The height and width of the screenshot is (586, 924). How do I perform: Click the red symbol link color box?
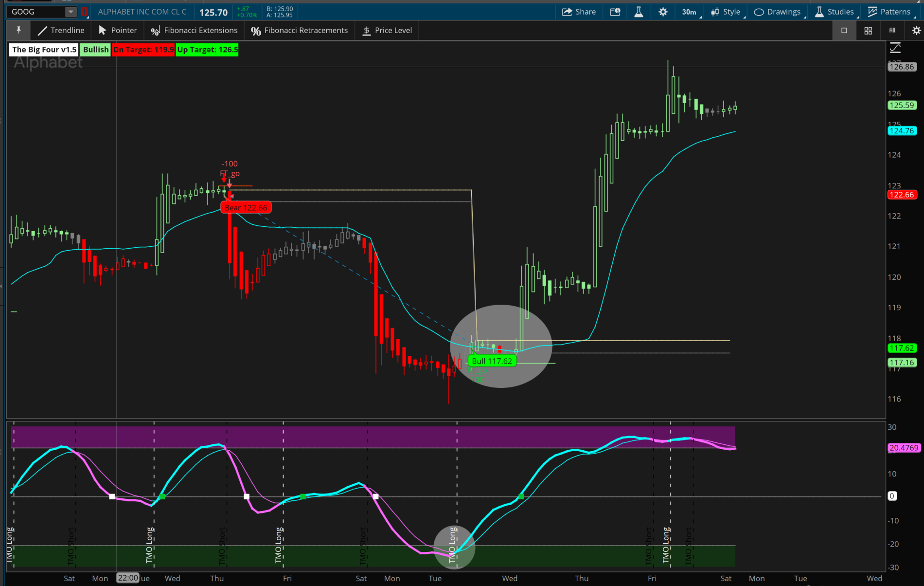(85, 12)
